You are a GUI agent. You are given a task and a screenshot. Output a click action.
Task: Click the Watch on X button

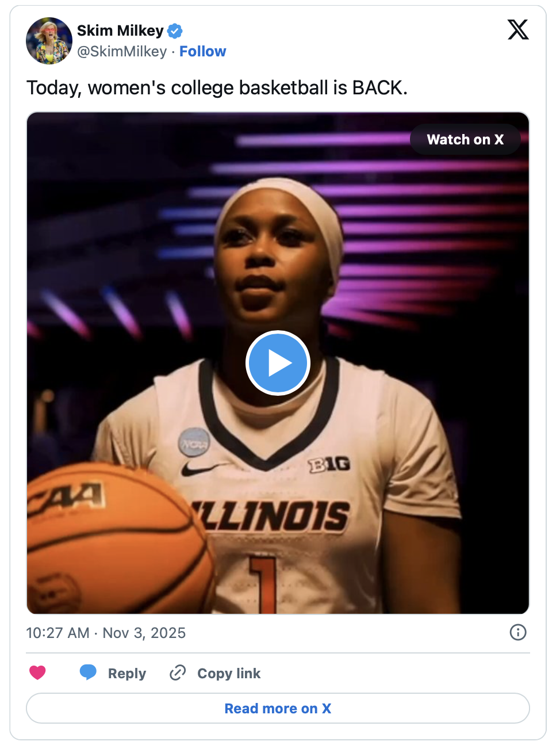click(x=465, y=139)
